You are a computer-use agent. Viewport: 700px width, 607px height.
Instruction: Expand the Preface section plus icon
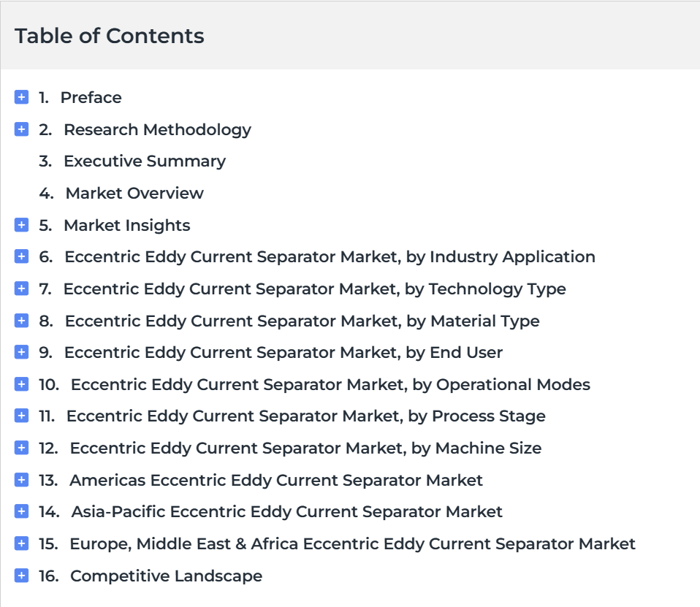tap(21, 97)
